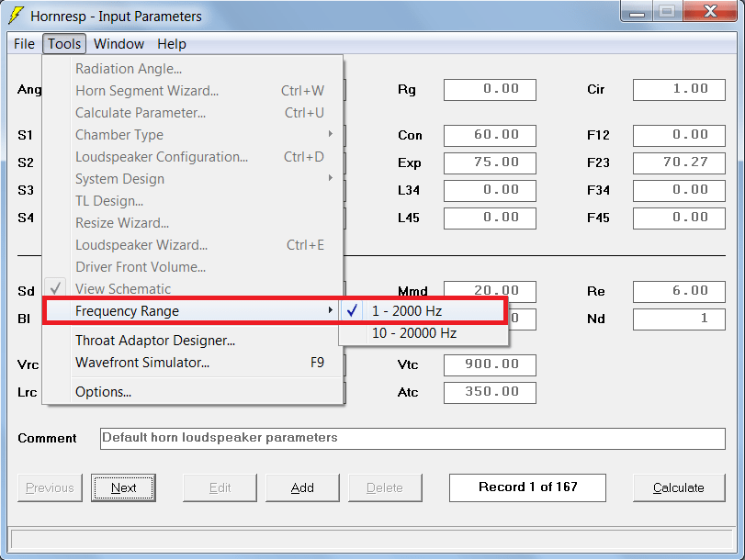The height and width of the screenshot is (560, 745).
Task: Select the 10 - 20000 Hz frequency range
Action: coord(423,333)
